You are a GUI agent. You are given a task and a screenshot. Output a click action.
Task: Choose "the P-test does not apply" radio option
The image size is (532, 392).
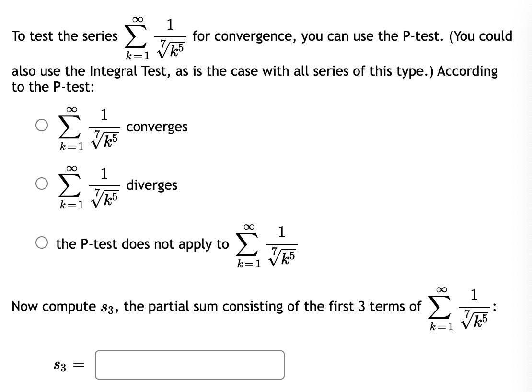42,243
